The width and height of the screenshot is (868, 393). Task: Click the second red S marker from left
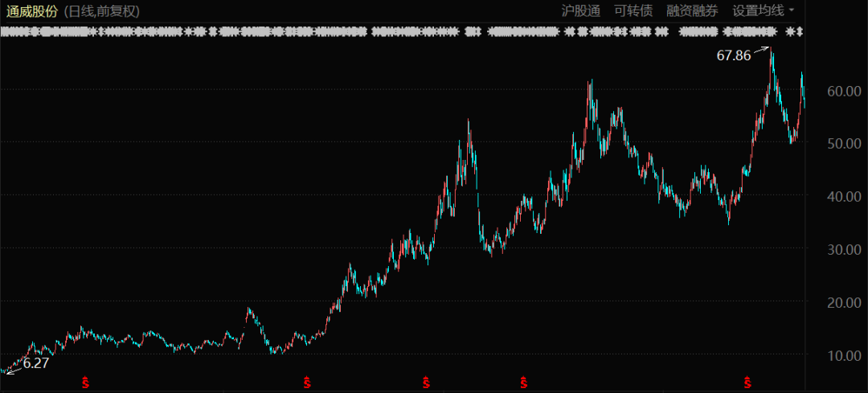tap(307, 382)
